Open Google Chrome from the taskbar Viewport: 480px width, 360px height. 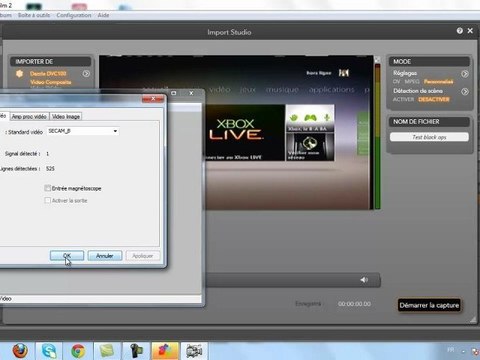click(x=78, y=351)
